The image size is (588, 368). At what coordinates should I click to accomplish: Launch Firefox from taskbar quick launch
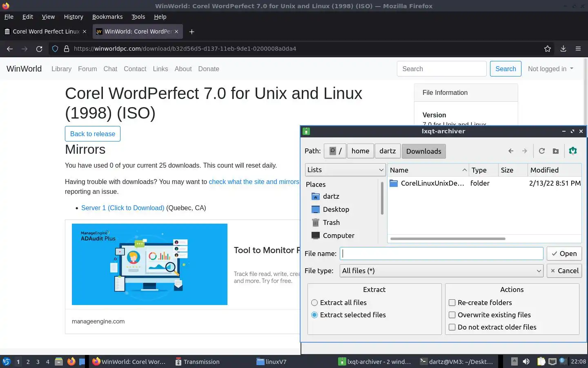click(71, 361)
